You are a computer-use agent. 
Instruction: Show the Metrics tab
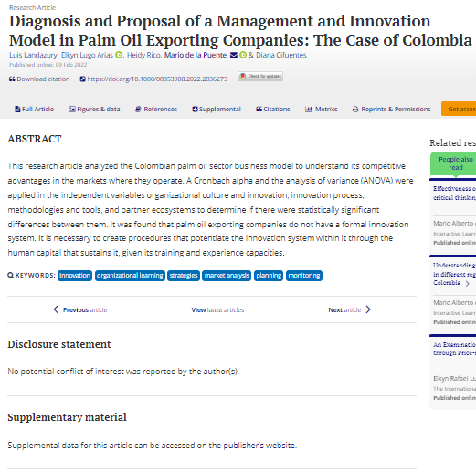322,110
